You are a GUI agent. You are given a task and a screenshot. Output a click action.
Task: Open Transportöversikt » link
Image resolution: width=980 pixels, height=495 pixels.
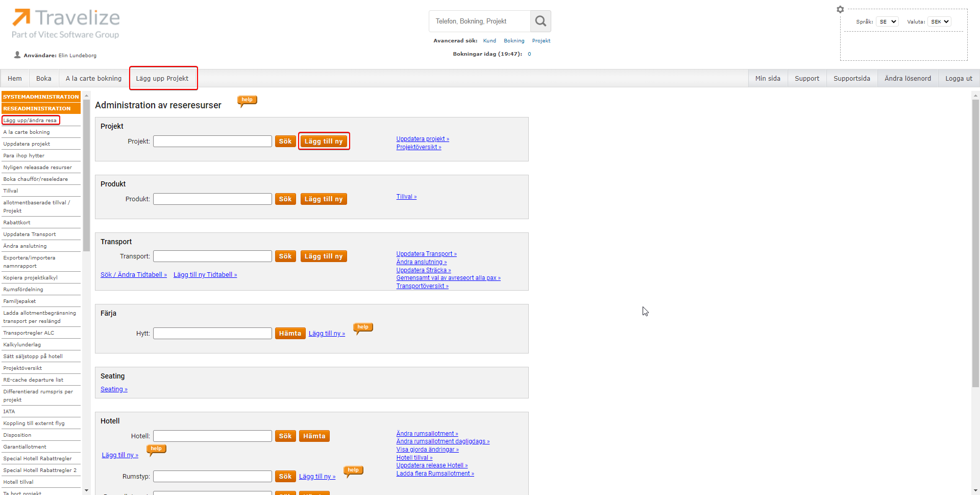click(x=422, y=286)
